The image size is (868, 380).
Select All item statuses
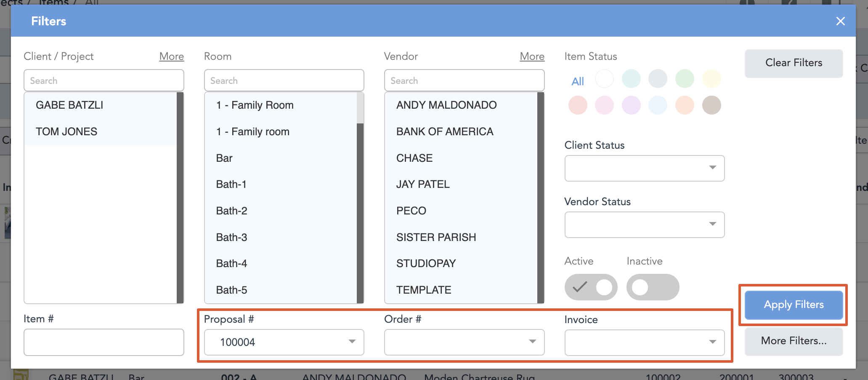577,81
